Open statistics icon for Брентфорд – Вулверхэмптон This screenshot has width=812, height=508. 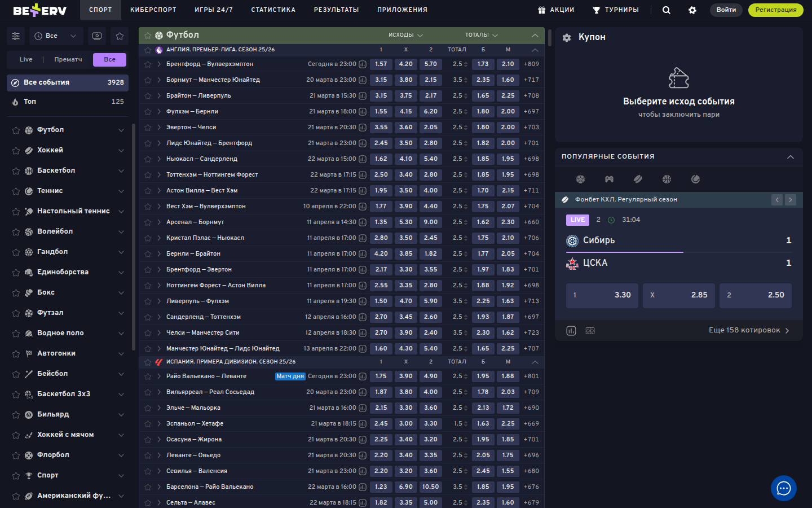pyautogui.click(x=363, y=64)
